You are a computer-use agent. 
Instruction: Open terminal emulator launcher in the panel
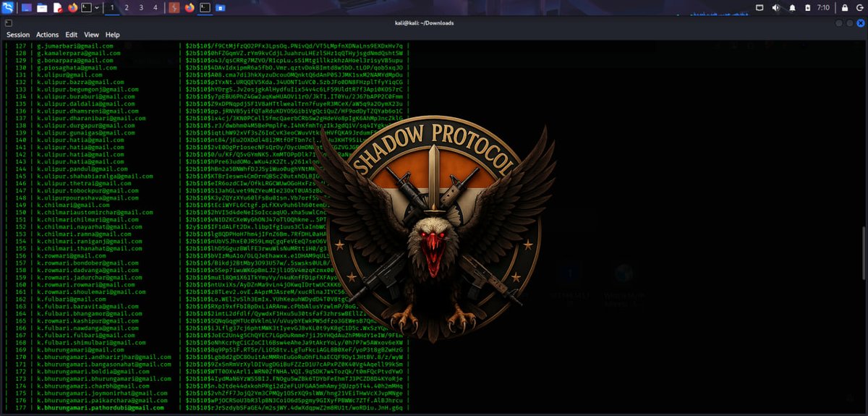[87, 8]
